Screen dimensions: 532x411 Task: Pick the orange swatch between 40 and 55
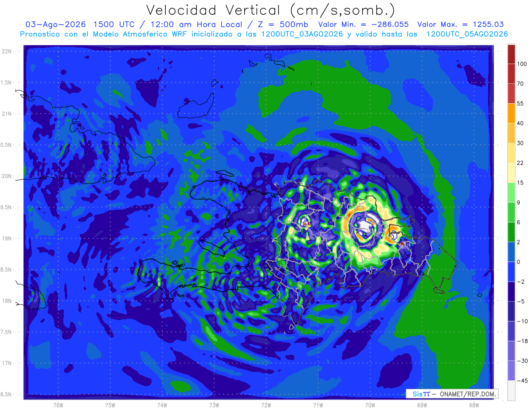click(x=511, y=113)
